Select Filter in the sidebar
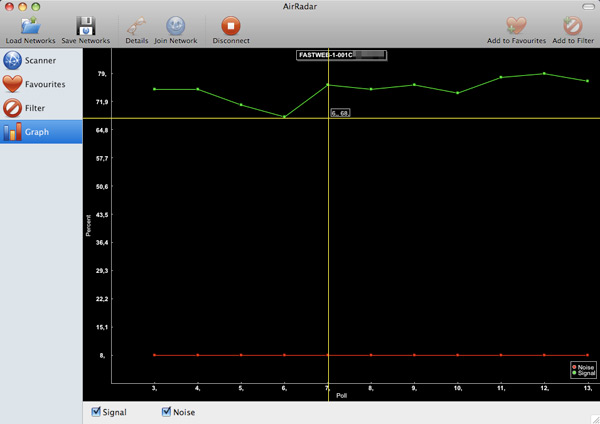 pos(41,107)
